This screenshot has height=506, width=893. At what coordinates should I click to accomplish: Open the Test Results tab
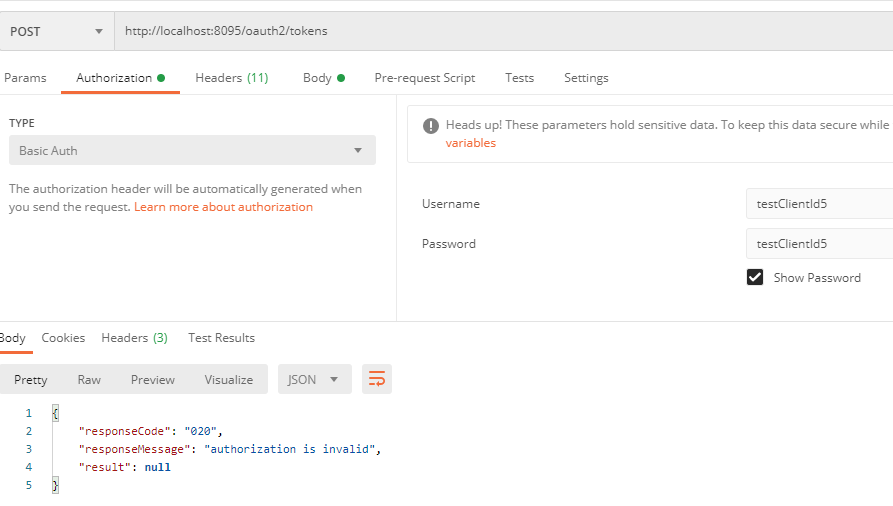pyautogui.click(x=221, y=338)
